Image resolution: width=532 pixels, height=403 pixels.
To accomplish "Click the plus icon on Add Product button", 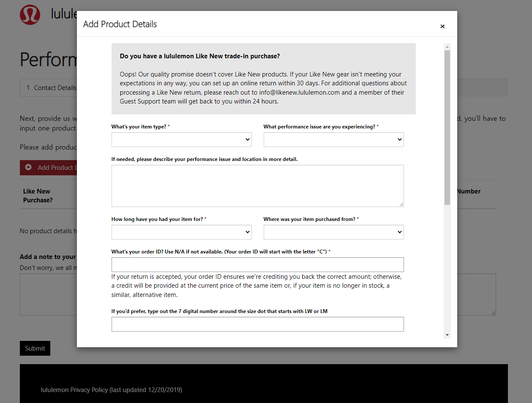I will [28, 167].
